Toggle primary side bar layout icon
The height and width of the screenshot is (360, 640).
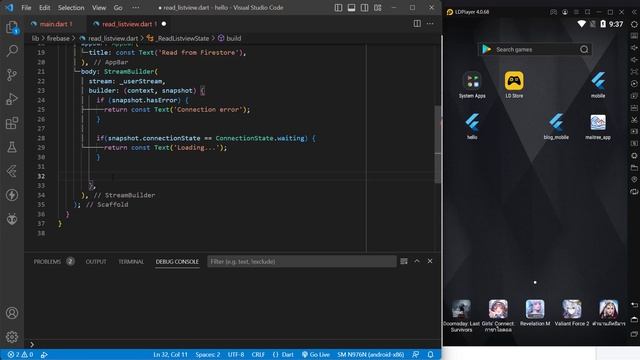coord(338,8)
